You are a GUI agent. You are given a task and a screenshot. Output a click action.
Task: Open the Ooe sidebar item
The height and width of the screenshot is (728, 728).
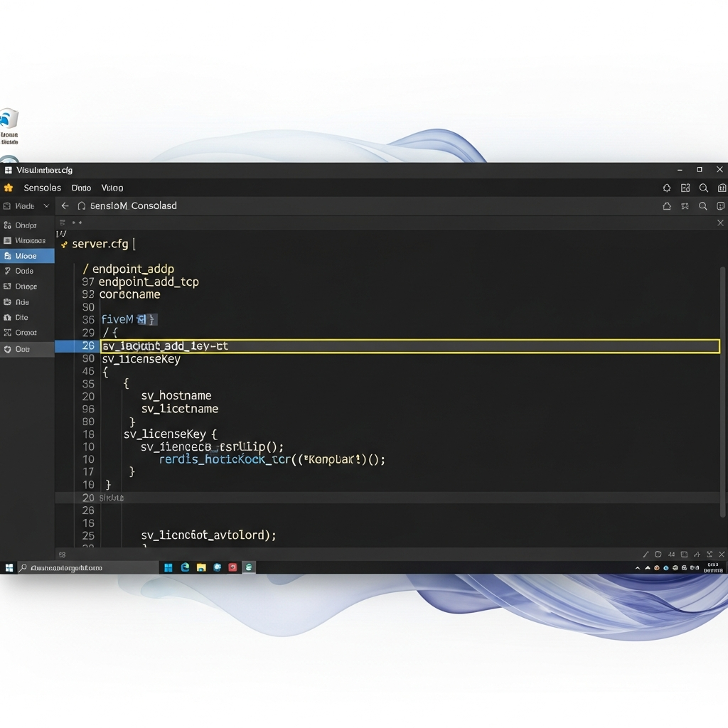27,349
